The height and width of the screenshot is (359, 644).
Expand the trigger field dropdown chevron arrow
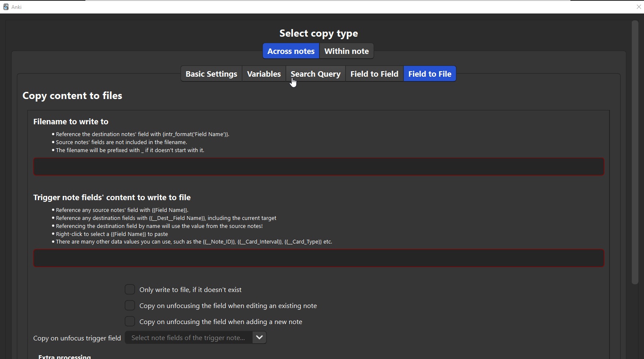(259, 338)
